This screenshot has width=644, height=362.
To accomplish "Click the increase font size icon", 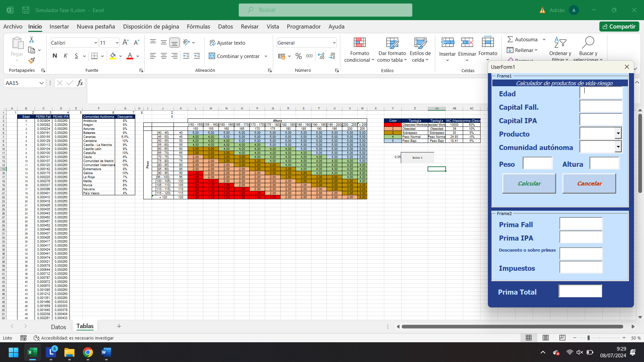I will [x=126, y=43].
